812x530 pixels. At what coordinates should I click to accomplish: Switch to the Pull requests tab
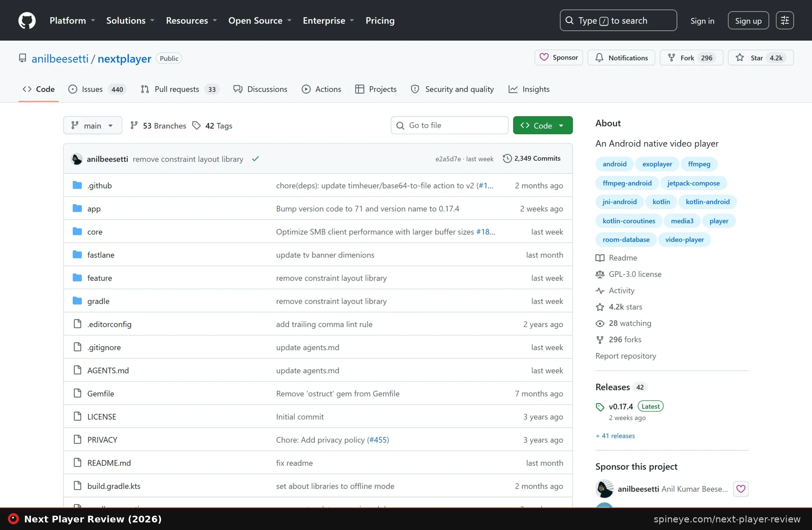(x=180, y=89)
